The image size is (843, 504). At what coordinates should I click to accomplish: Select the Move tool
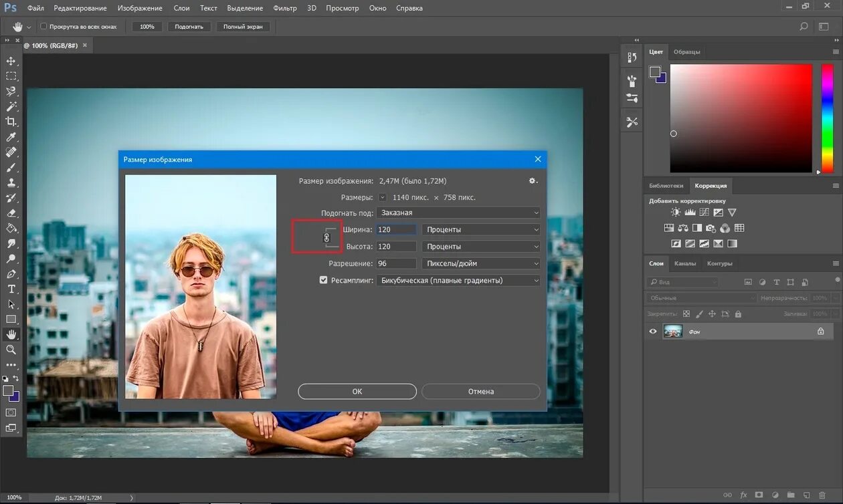click(11, 61)
